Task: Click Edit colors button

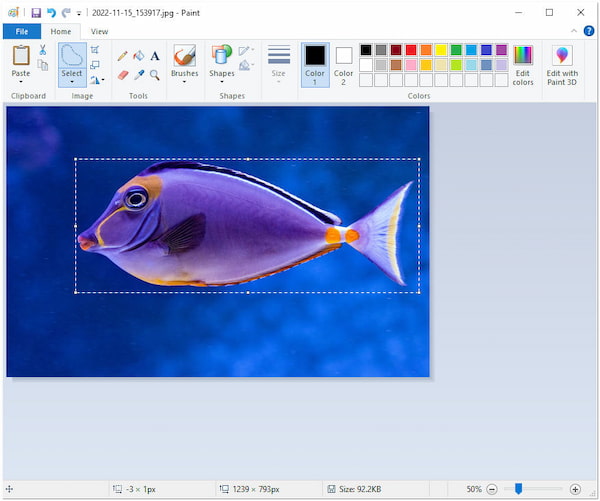Action: pos(523,65)
